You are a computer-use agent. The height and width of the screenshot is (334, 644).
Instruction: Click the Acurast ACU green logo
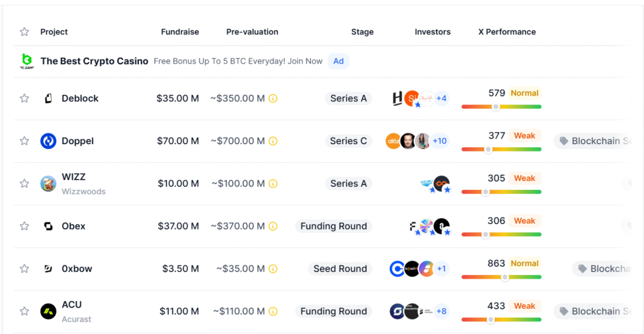tap(48, 311)
